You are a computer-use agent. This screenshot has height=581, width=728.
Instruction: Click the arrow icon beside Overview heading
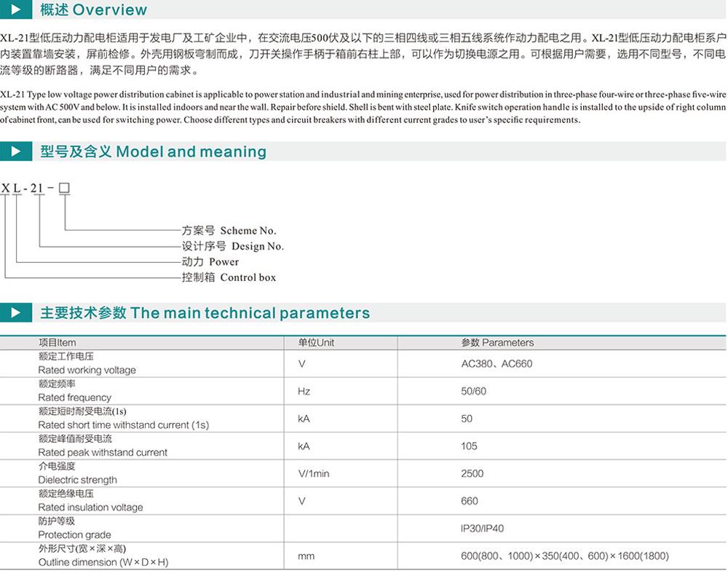pos(15,10)
